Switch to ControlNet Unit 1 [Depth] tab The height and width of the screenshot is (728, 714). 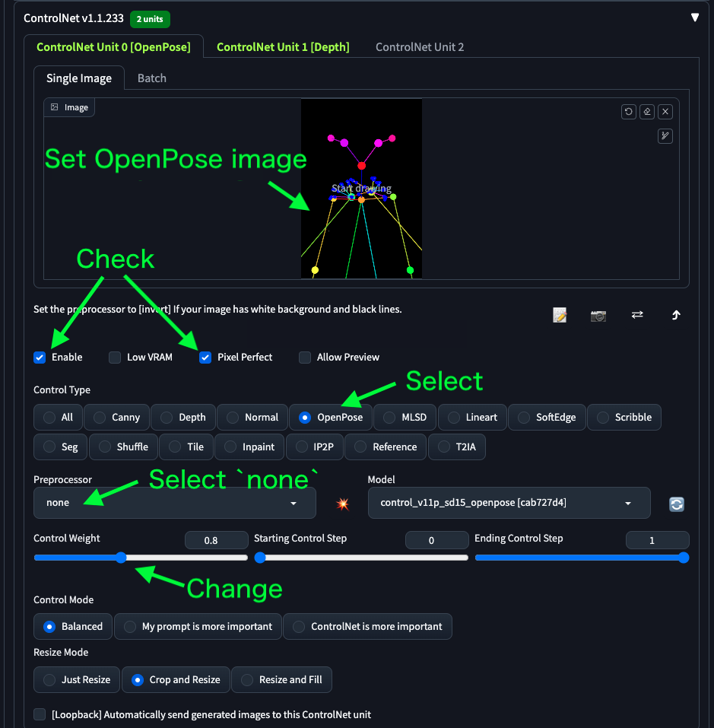click(283, 47)
